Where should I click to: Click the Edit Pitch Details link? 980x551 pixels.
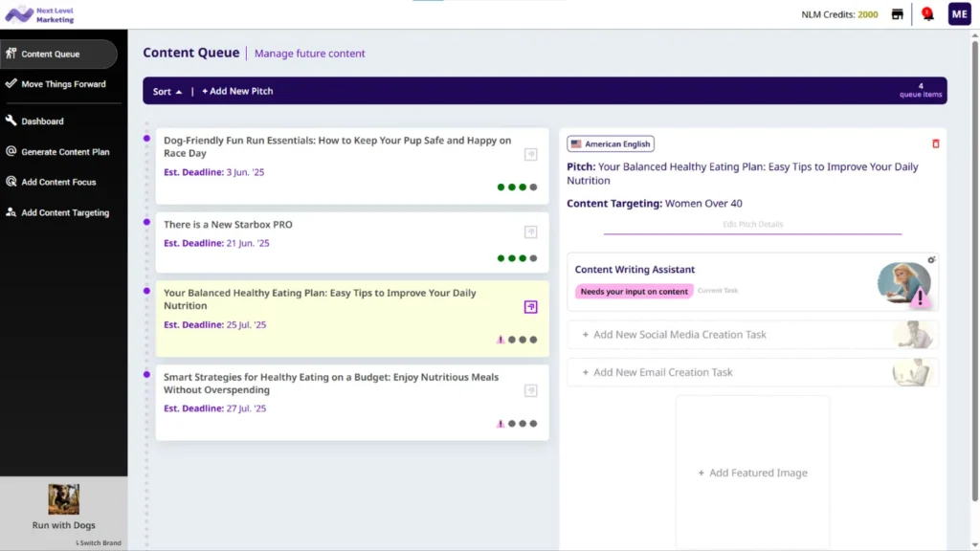pyautogui.click(x=752, y=225)
